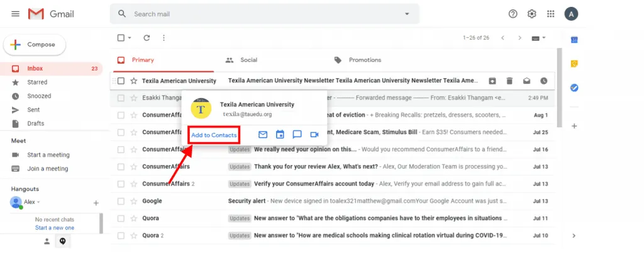
Task: Go to the newer page arrow
Action: (x=502, y=38)
